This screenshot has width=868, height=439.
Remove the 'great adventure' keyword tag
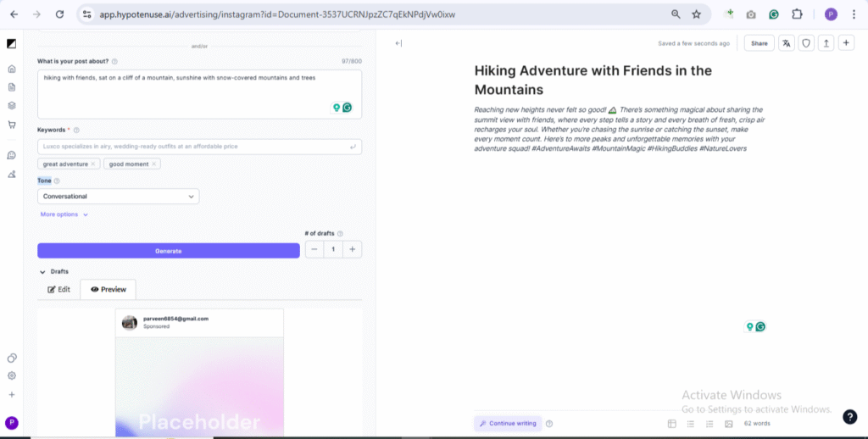(x=93, y=164)
